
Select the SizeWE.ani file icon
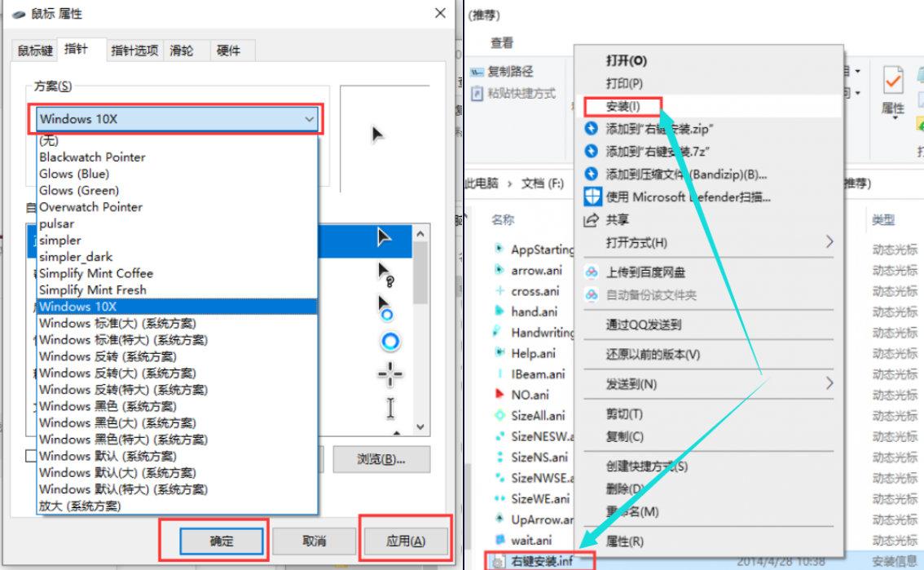(499, 498)
